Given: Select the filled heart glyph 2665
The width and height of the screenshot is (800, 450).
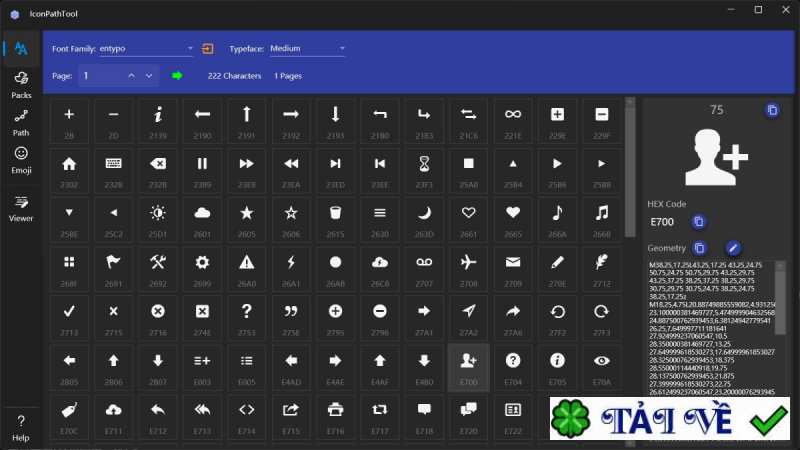Looking at the screenshot, I should click(513, 219).
